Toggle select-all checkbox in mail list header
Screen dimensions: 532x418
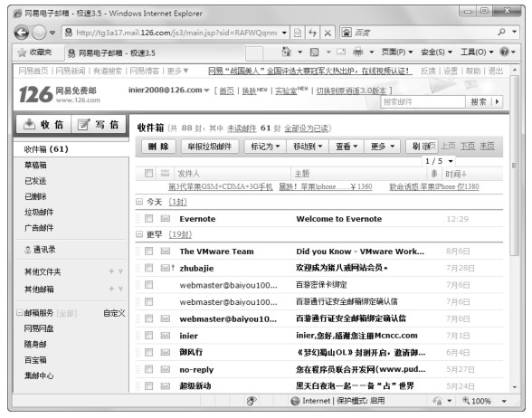[148, 174]
